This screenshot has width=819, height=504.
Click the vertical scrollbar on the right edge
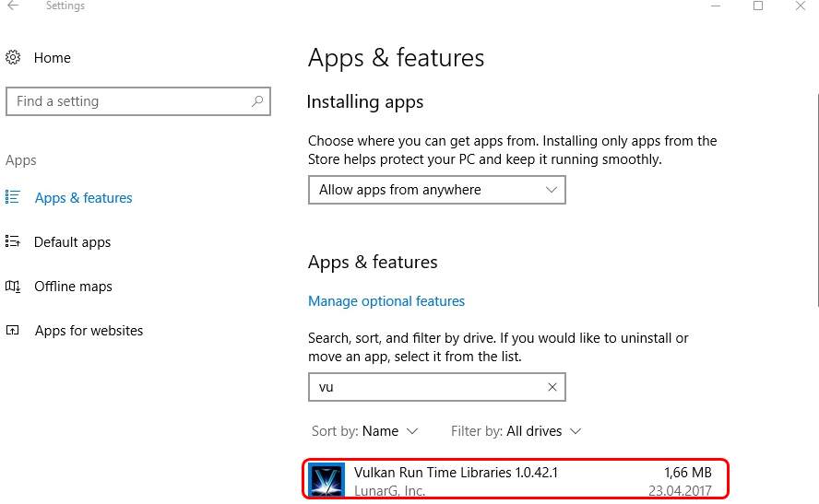click(x=816, y=276)
